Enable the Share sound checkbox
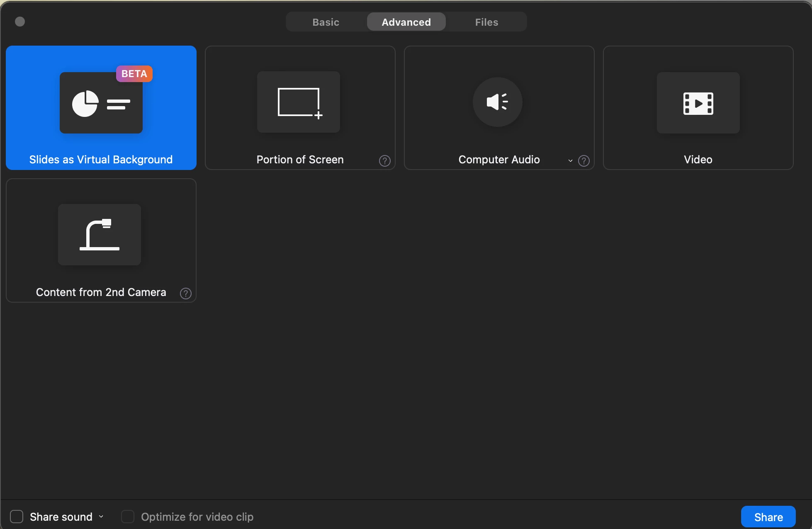Viewport: 812px width, 529px height. [17, 517]
